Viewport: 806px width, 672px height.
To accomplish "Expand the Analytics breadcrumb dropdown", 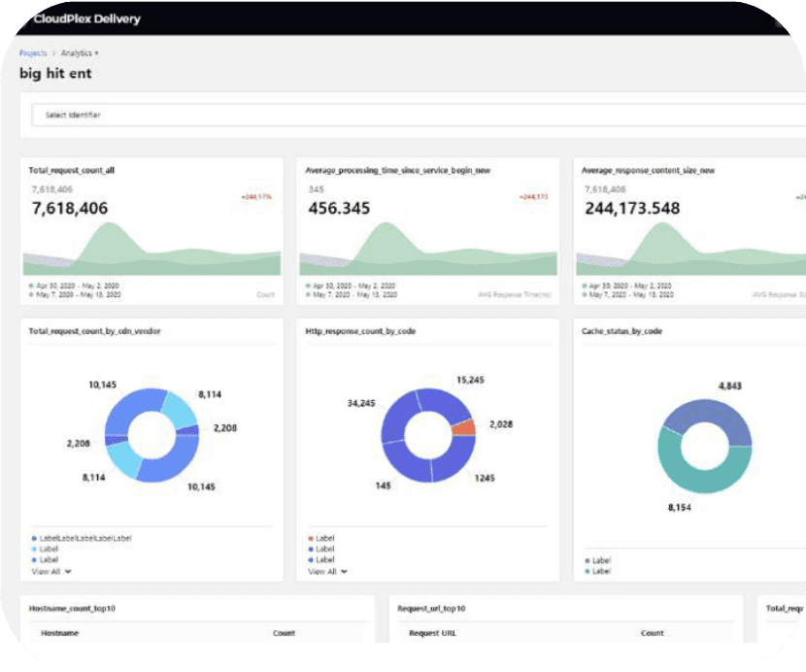I will pos(80,53).
